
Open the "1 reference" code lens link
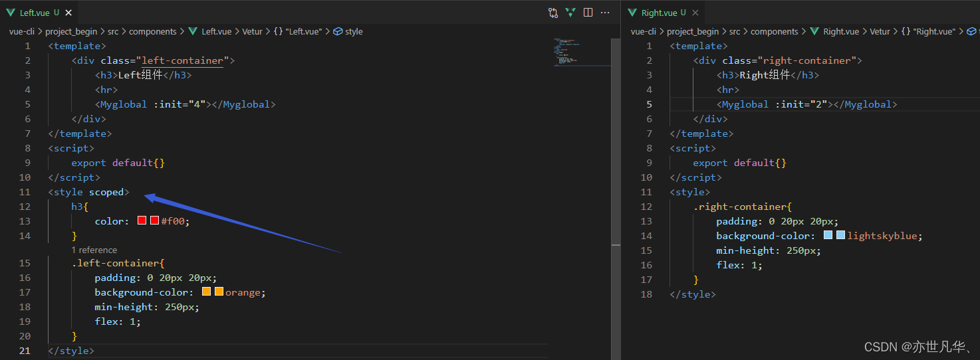(94, 250)
